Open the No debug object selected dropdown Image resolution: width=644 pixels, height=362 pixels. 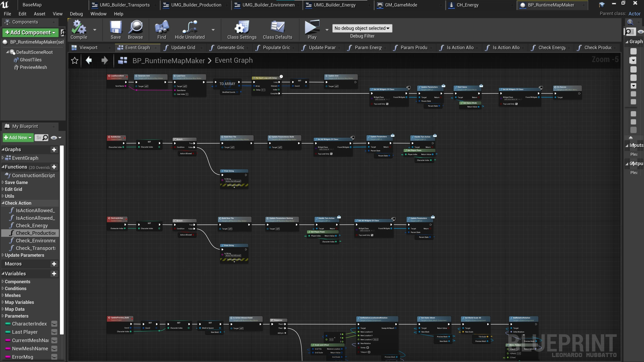tap(362, 28)
